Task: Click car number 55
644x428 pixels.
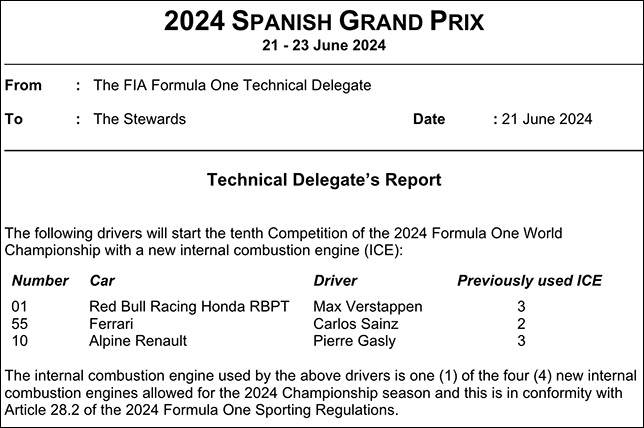Action: pos(19,324)
